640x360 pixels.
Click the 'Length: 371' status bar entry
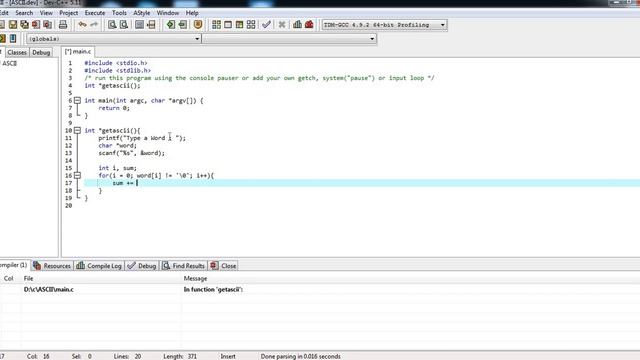(180, 356)
